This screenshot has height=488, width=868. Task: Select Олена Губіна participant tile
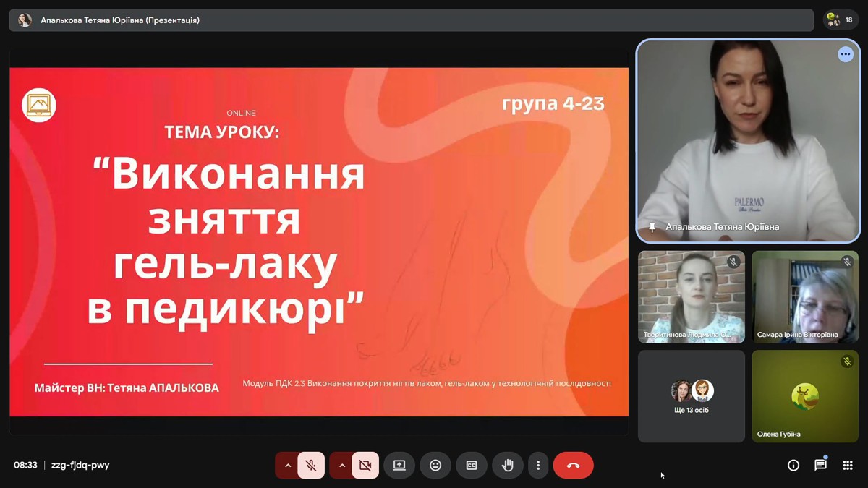coord(804,396)
